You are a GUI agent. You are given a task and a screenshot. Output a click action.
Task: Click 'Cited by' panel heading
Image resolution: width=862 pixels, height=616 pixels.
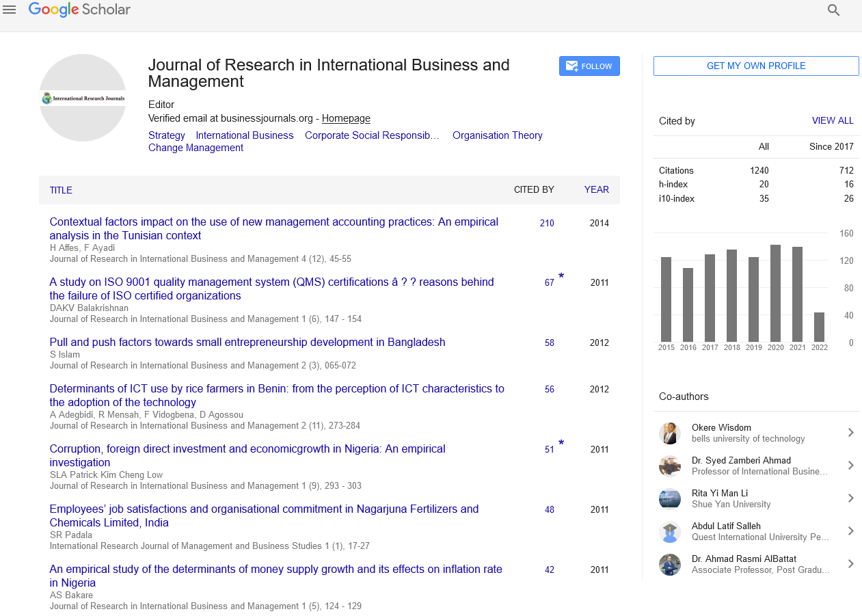[x=677, y=121]
